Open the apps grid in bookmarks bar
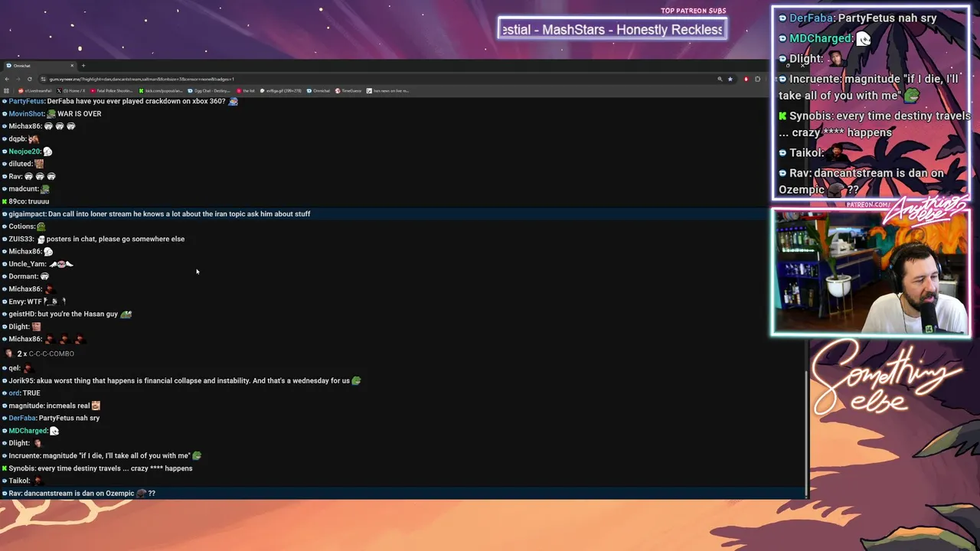Viewport: 980px width, 551px height. coord(7,90)
